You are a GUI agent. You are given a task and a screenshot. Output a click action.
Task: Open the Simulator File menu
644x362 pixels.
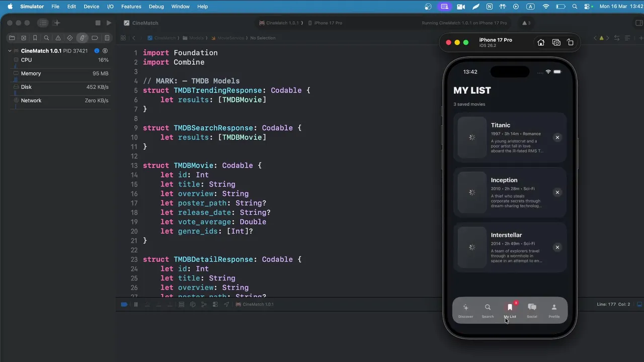click(x=55, y=7)
